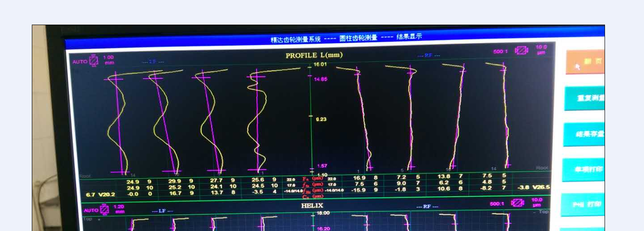This screenshot has width=644, height=231.
Task: Click the 16.9 table value
Action: click(359, 178)
